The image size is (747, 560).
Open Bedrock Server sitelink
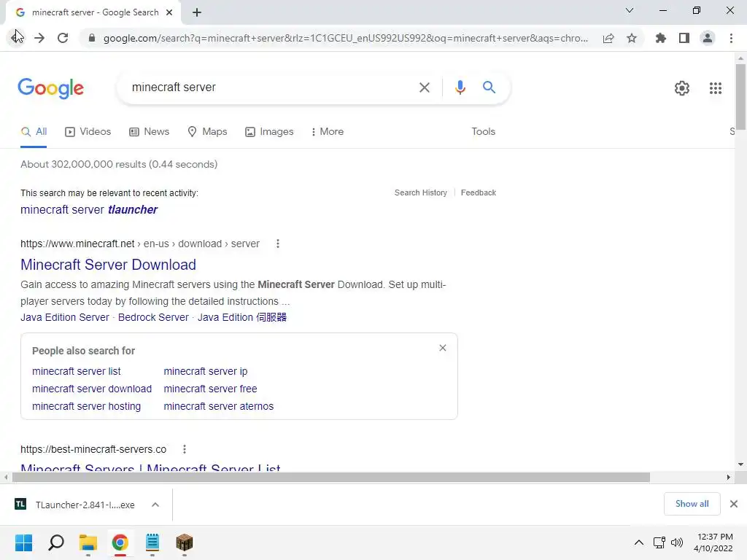153,317
